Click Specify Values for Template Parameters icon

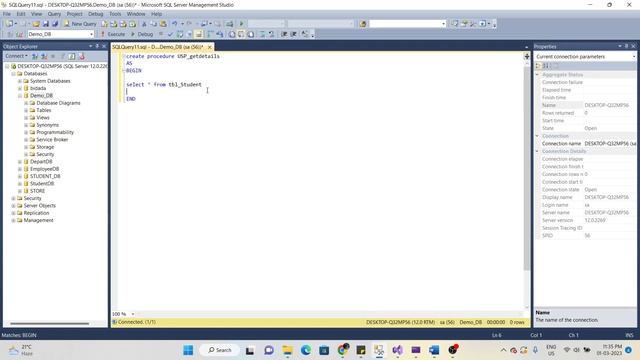[x=304, y=34]
